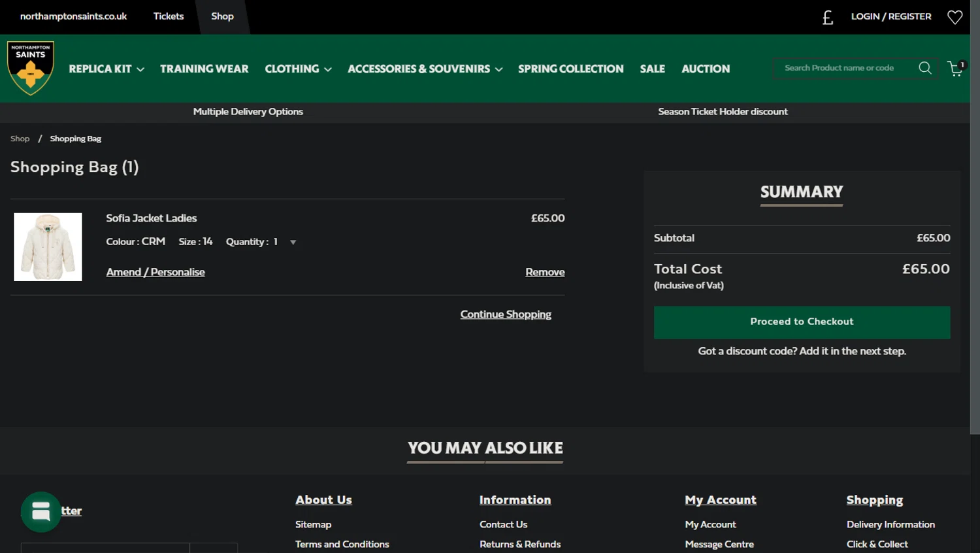Click Proceed to Checkout button
This screenshot has height=553, width=980.
[x=802, y=322]
